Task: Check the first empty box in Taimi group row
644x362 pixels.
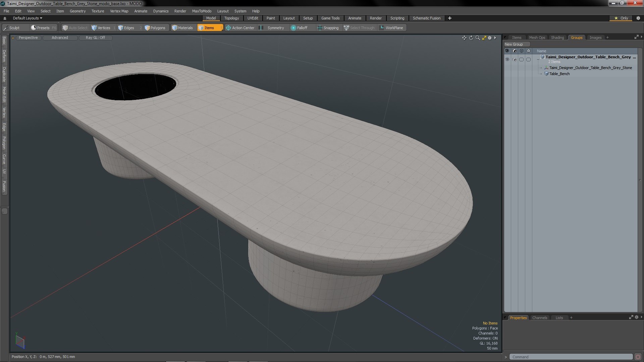Action: pos(521,59)
